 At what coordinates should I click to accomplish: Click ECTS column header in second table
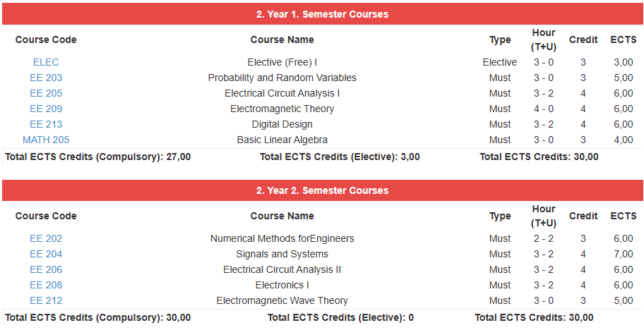pyautogui.click(x=623, y=216)
